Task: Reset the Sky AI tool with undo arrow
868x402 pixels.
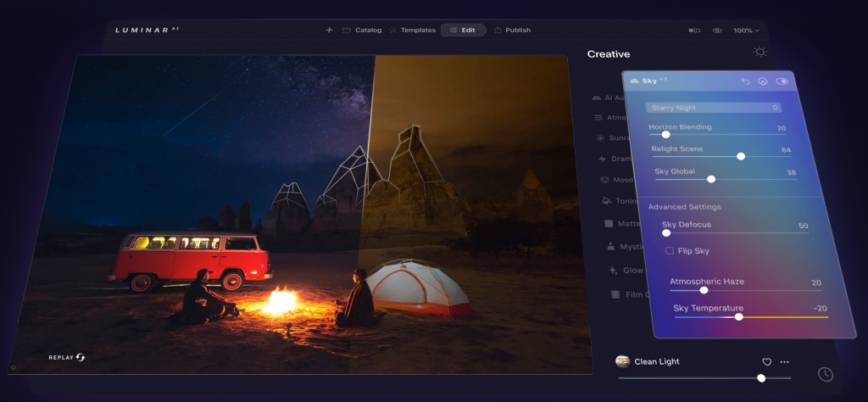Action: tap(745, 81)
